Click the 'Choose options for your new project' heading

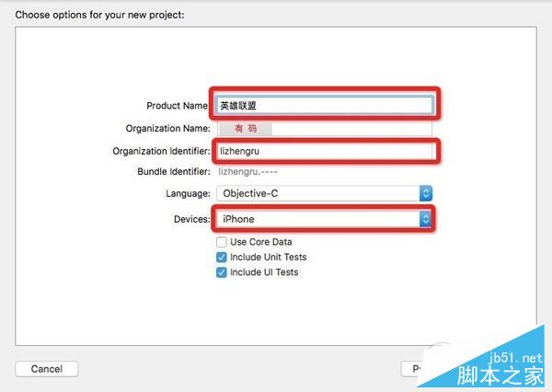coord(99,16)
